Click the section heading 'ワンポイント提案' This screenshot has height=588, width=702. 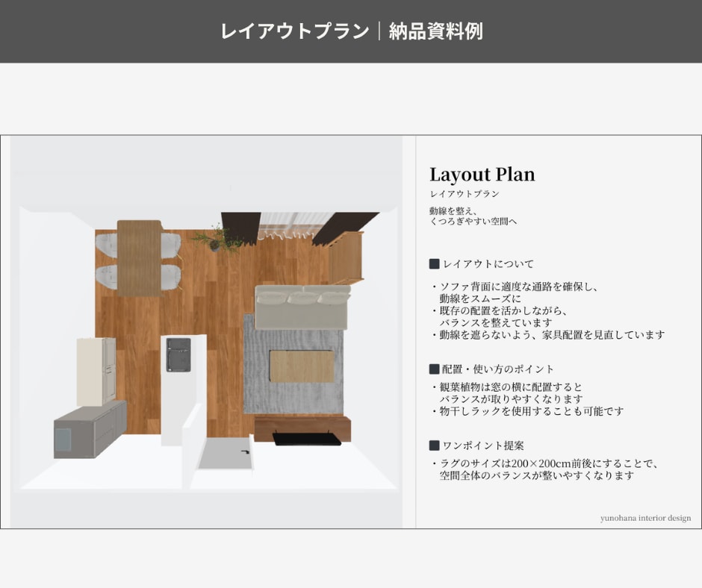click(x=483, y=445)
